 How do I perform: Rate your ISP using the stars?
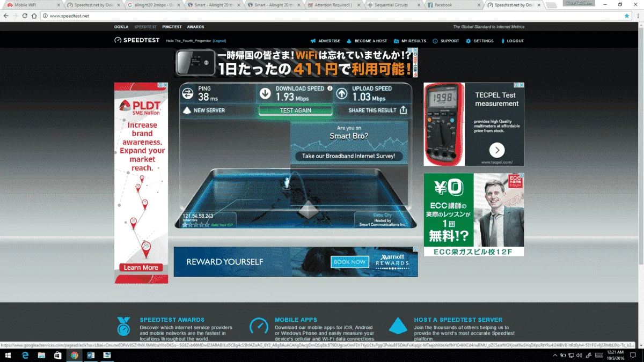196,225
